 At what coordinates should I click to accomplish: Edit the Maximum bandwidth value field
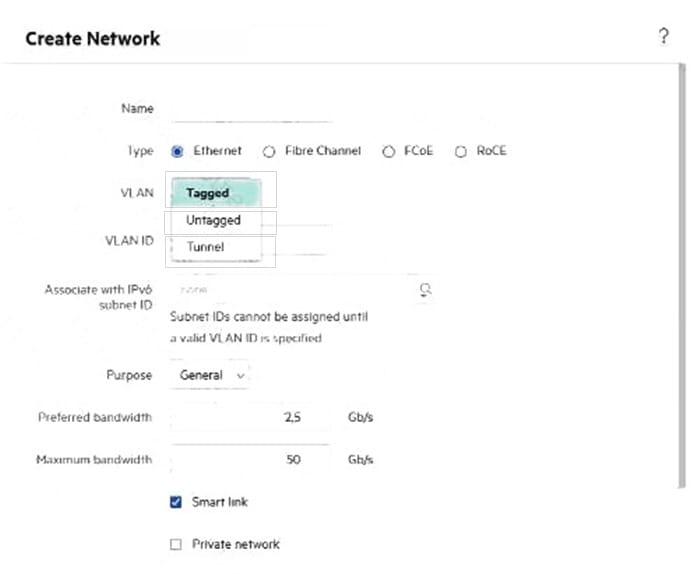click(x=250, y=460)
